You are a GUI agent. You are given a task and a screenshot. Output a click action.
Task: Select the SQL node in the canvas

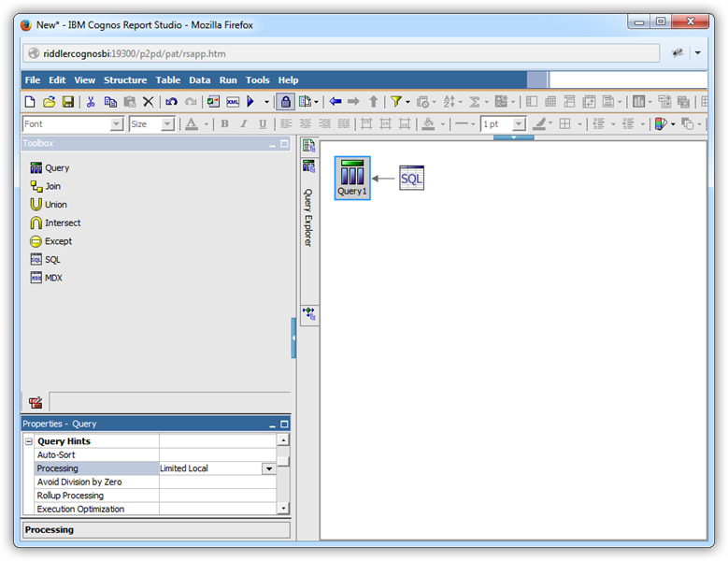click(x=411, y=178)
